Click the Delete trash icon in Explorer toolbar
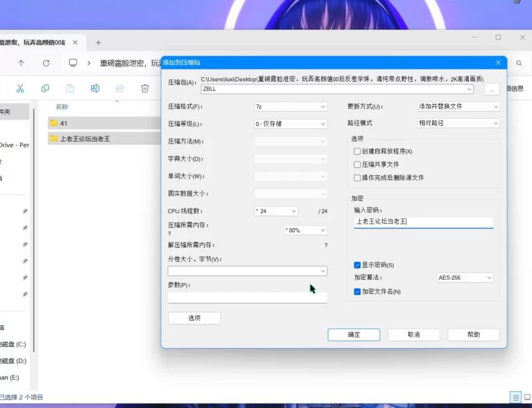Image resolution: width=532 pixels, height=408 pixels. tap(145, 88)
